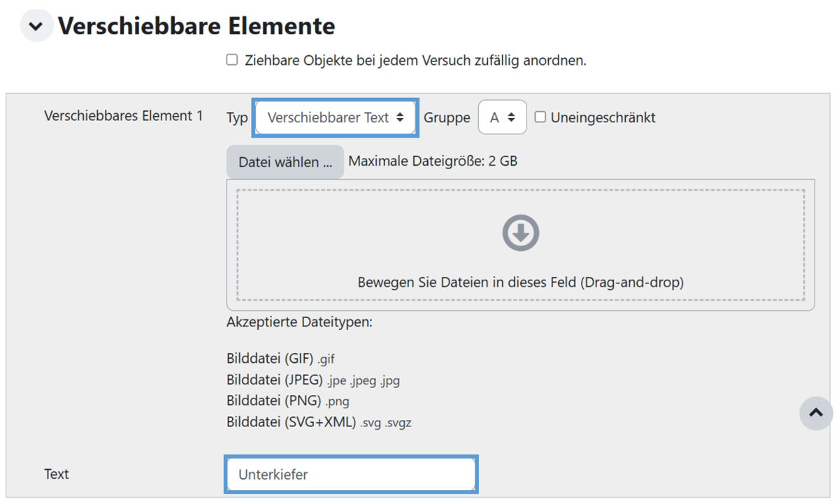
Task: Enable random ordering of draggable objects checkbox
Action: coord(232,60)
